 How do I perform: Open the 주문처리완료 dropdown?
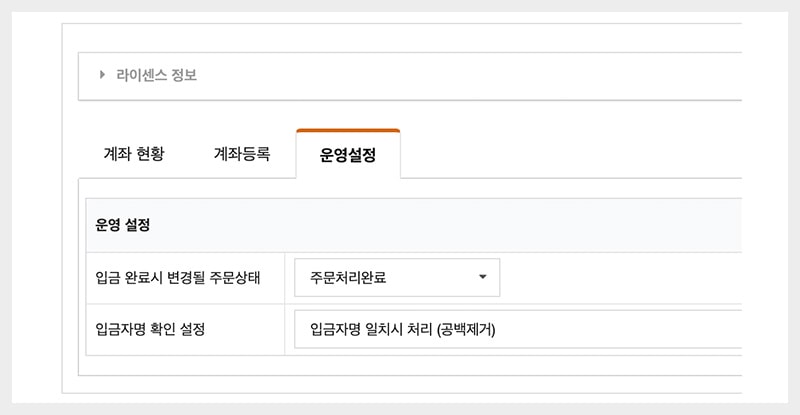[396, 278]
